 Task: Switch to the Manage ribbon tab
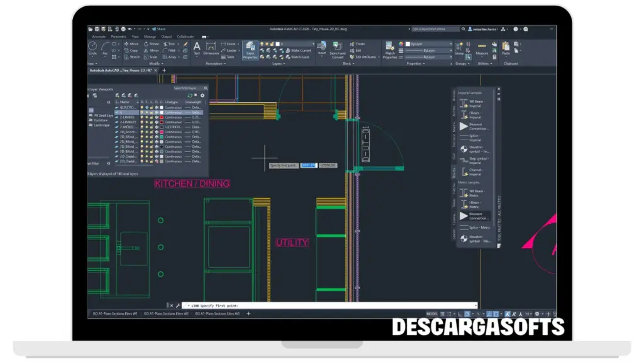click(150, 36)
